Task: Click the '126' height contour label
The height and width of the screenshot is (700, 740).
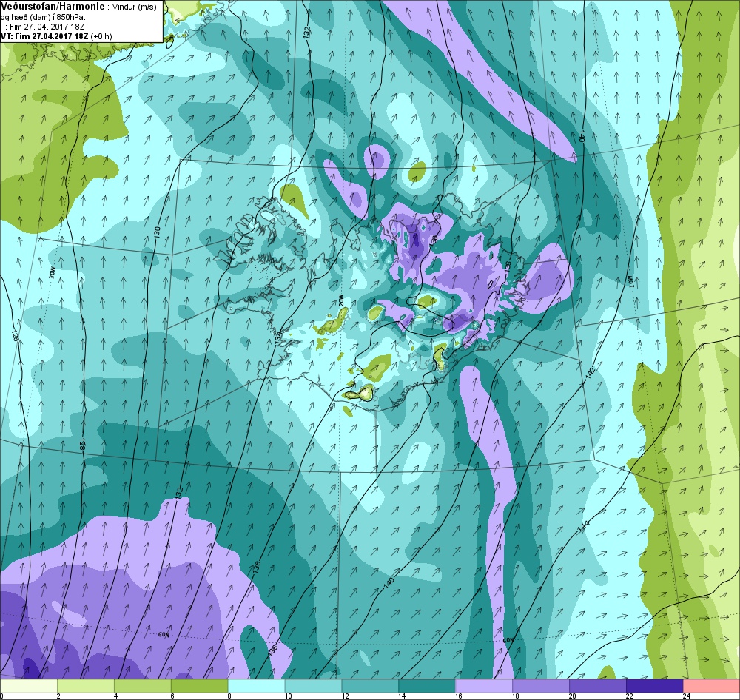Action: [x=15, y=336]
